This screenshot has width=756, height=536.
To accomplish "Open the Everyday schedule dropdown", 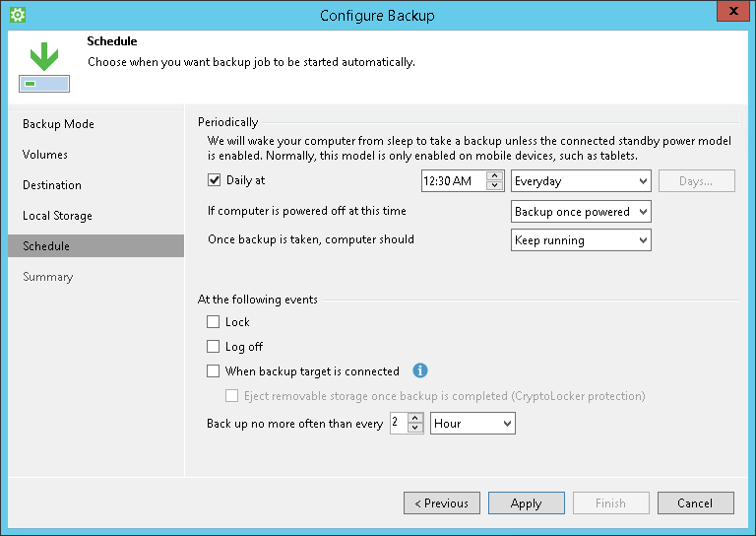I will point(581,181).
